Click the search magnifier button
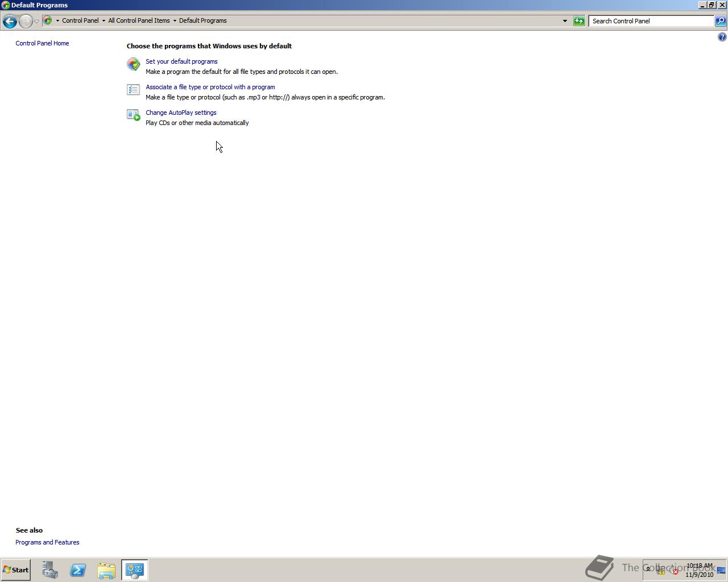This screenshot has width=728, height=582. click(x=720, y=21)
